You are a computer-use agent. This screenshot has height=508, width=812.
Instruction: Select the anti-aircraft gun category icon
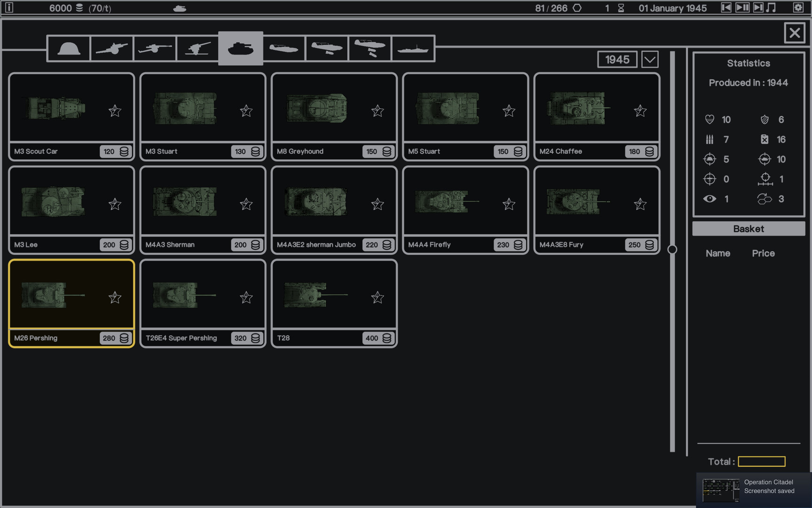[198, 48]
